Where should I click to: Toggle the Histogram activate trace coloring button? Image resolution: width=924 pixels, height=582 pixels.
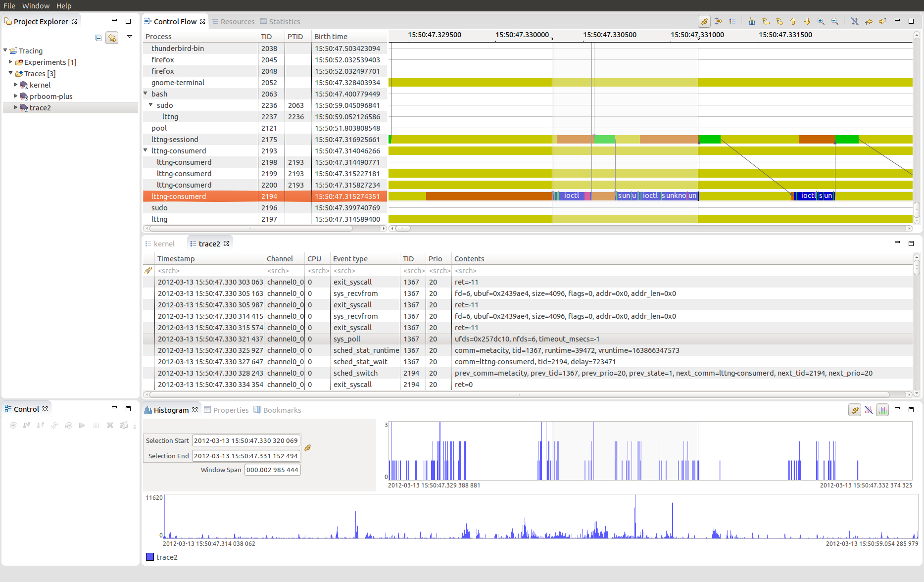(882, 410)
